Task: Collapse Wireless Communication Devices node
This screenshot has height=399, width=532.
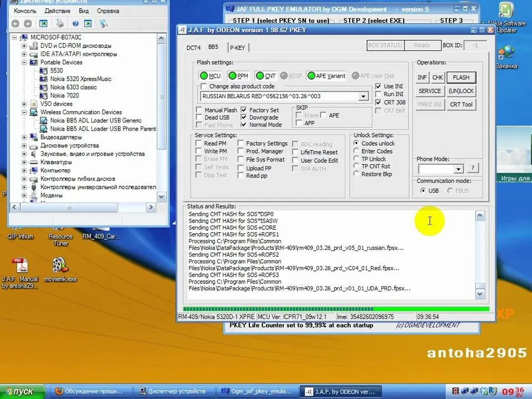Action: point(24,112)
